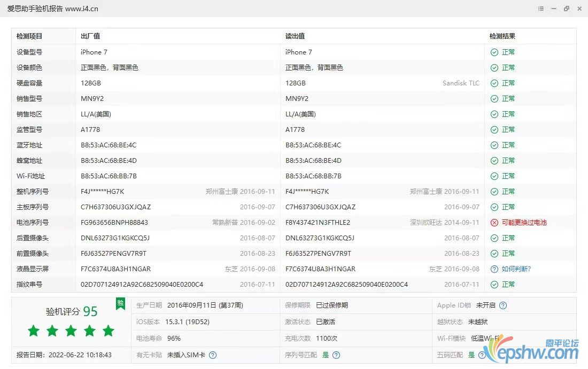588x369 pixels.
Task: Click the green check icon for 后置摄像头
Action: pyautogui.click(x=494, y=238)
